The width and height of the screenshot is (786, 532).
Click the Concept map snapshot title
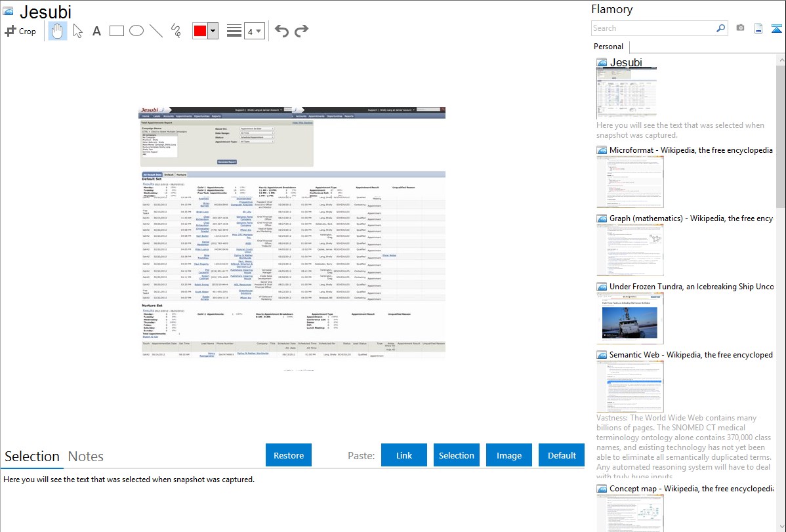[x=692, y=489]
